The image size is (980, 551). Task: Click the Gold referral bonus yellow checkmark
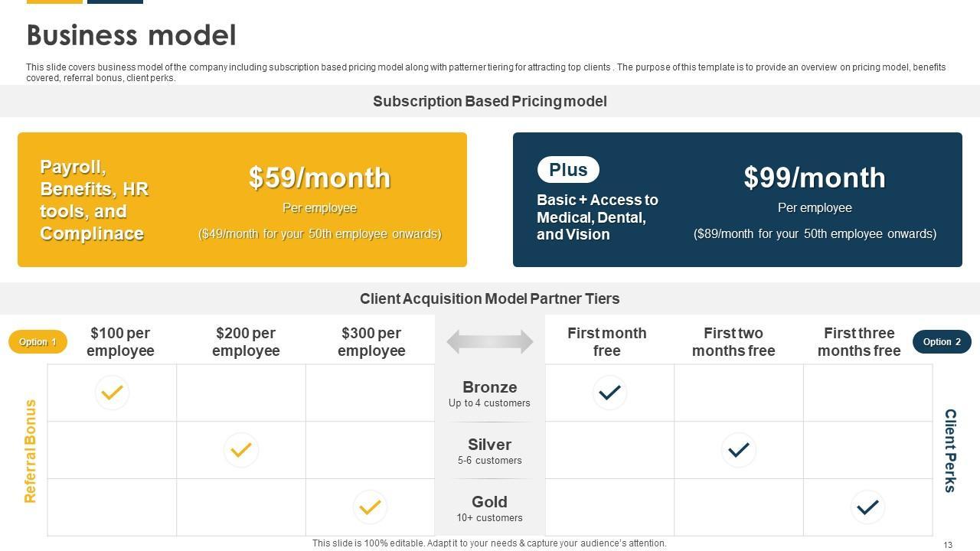pos(370,507)
